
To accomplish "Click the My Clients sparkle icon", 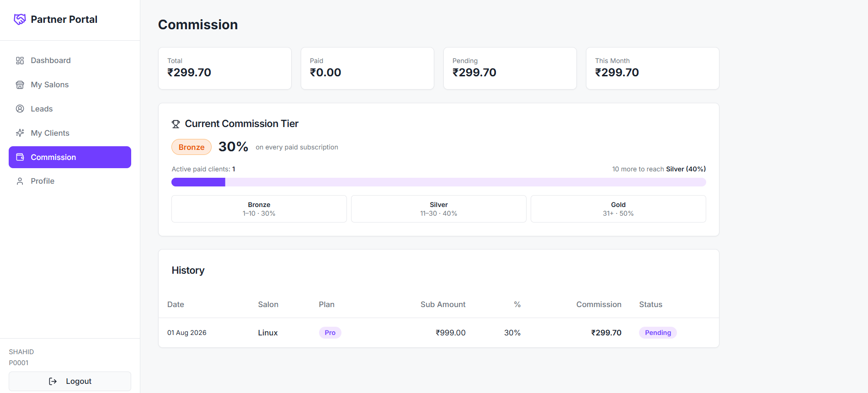I will [x=20, y=133].
